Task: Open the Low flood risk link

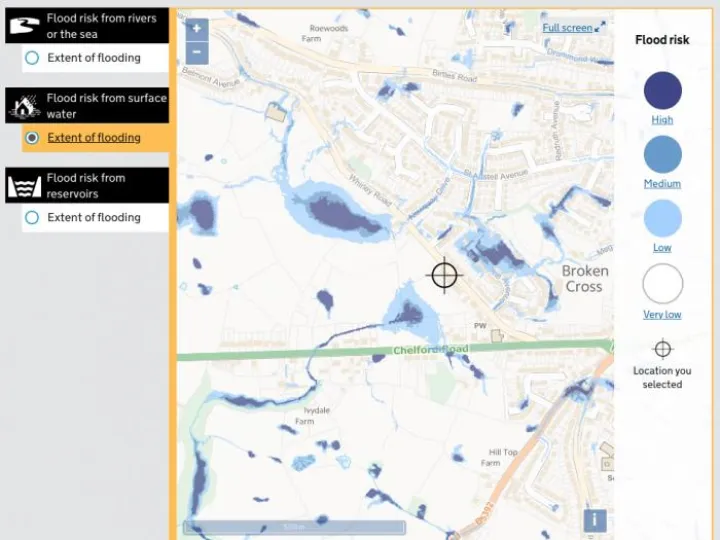Action: (662, 248)
